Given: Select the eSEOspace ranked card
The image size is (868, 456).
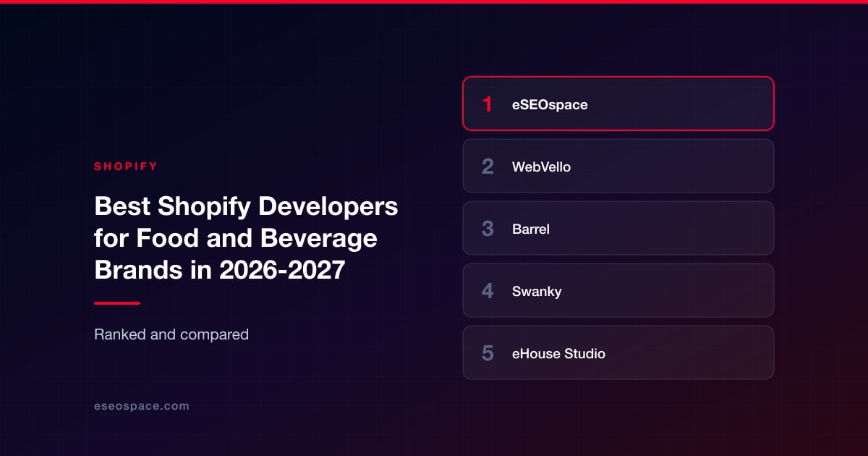Looking at the screenshot, I should 618,104.
